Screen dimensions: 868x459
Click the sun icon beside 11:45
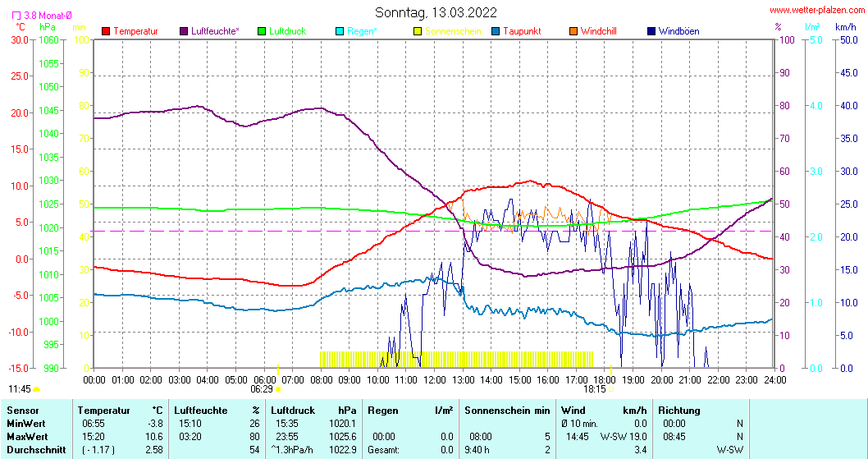pos(37,389)
